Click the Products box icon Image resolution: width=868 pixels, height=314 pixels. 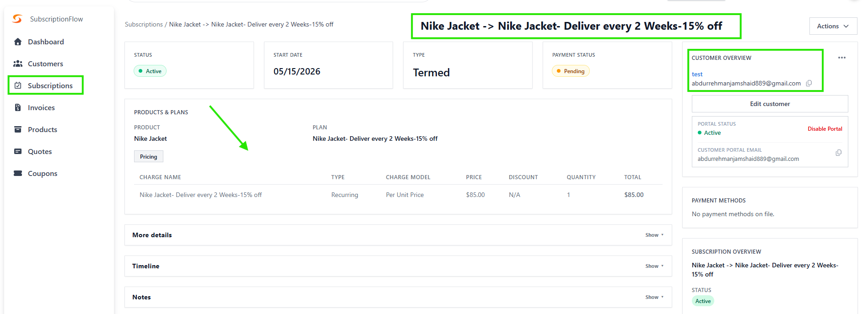(18, 129)
